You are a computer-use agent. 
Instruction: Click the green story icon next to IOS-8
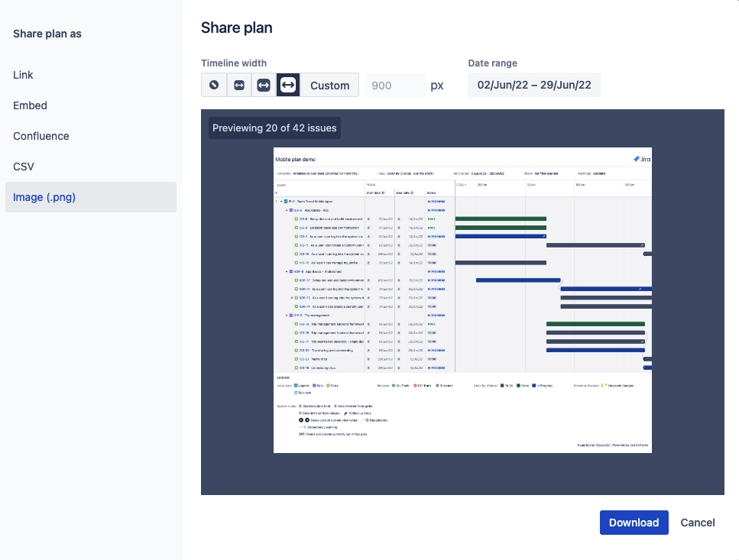295,218
